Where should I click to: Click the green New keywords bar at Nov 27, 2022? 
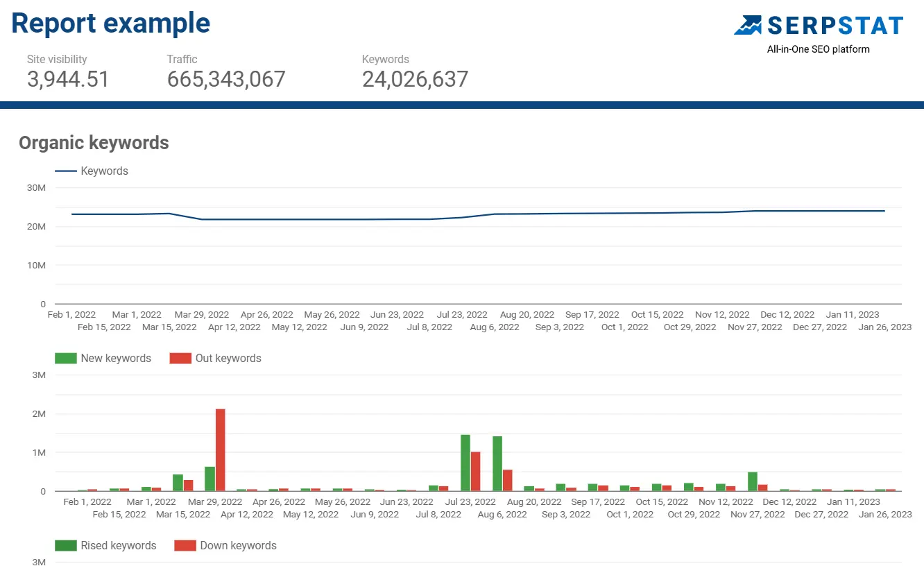(x=753, y=482)
